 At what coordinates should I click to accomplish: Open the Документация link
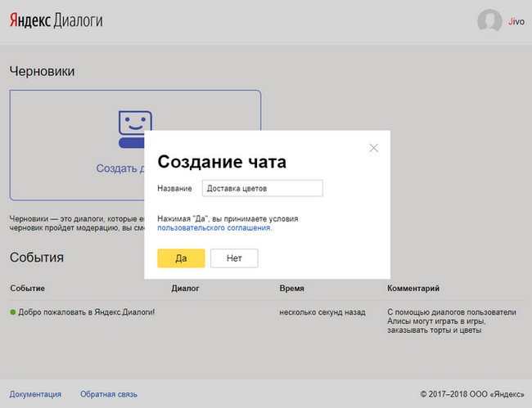pos(35,394)
